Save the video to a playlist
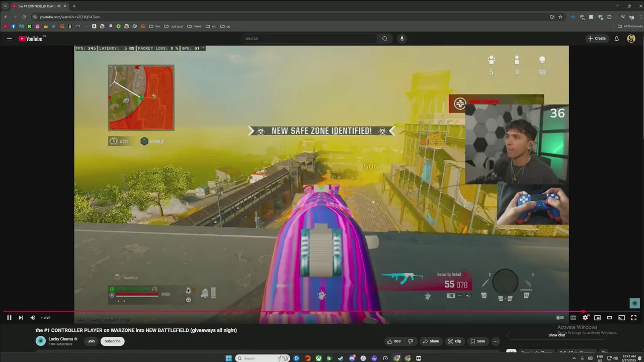The height and width of the screenshot is (362, 644). pos(477,341)
